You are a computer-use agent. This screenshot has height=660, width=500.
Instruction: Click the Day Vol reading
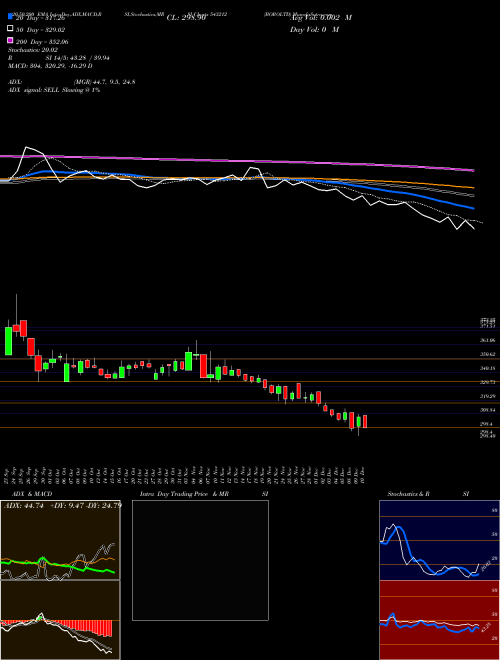(314, 29)
